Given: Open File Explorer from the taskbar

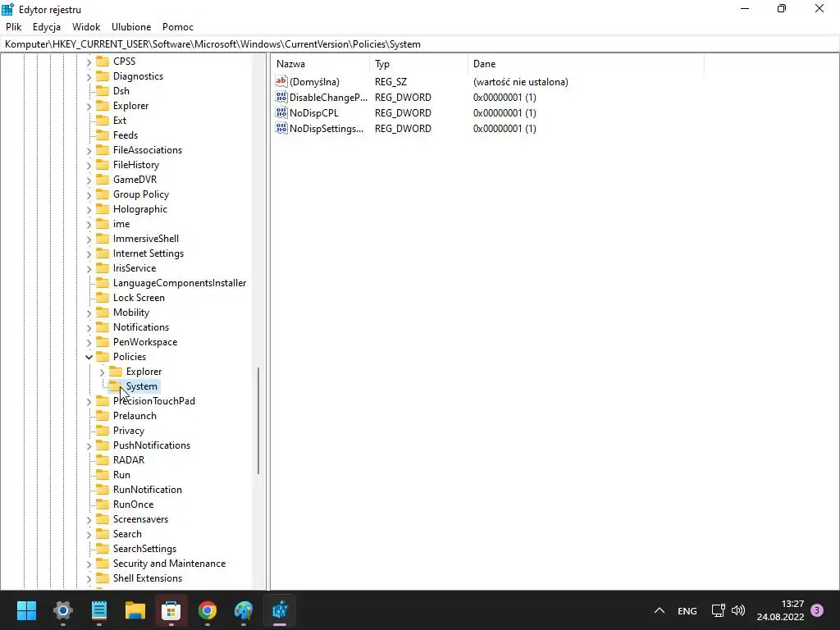Looking at the screenshot, I should pos(135,610).
